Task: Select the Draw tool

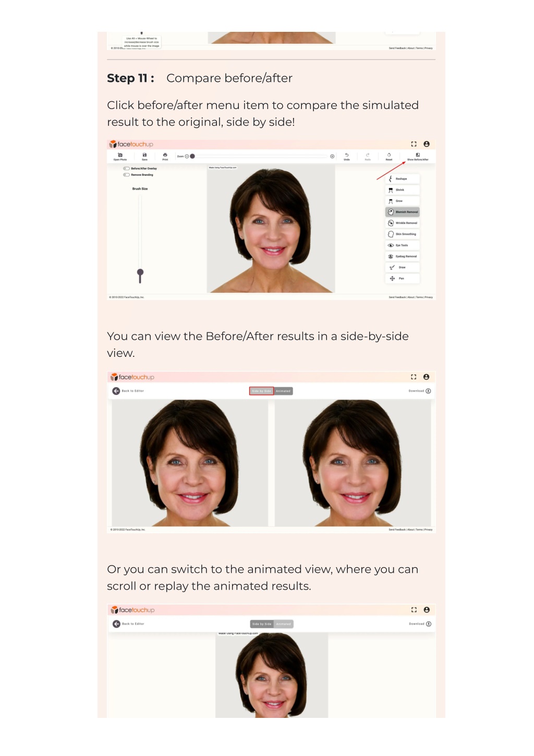Action: click(402, 267)
